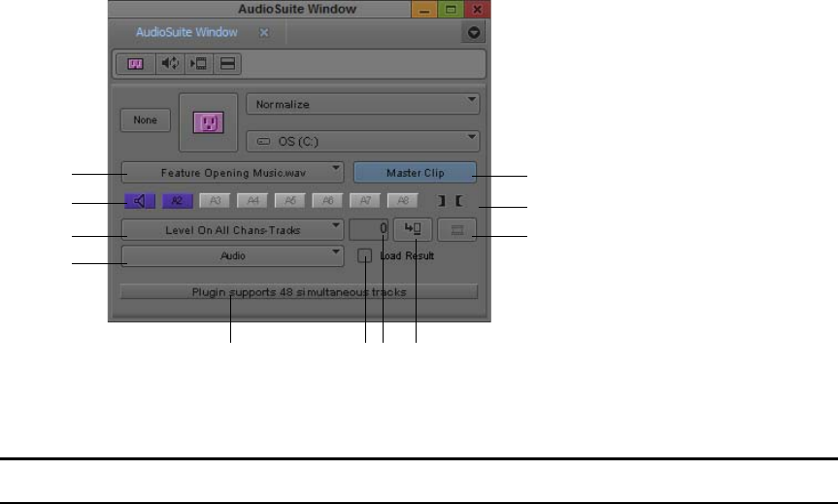Click the dimmed filmstrip button beside the 0 field
The width and height of the screenshot is (838, 504).
[x=456, y=229]
